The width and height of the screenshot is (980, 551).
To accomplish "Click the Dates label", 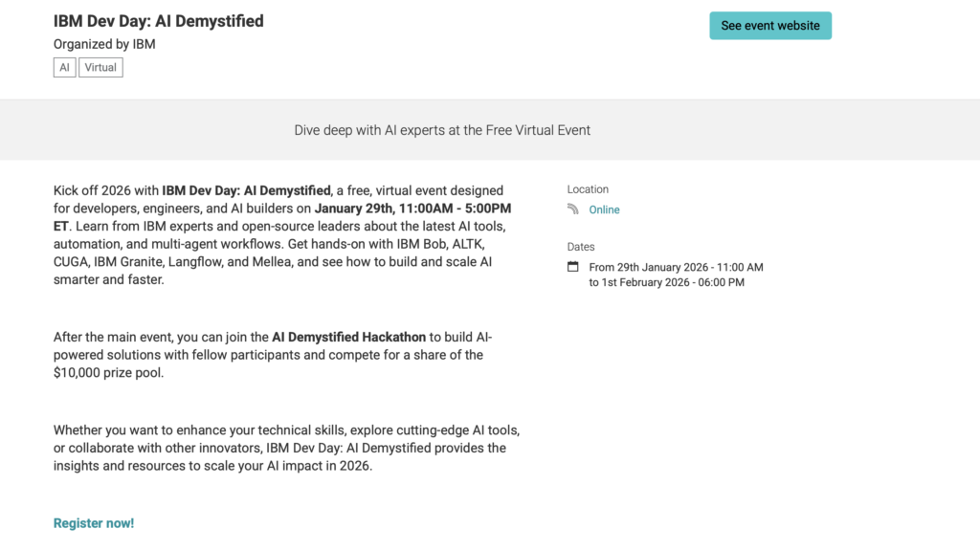I will 581,247.
